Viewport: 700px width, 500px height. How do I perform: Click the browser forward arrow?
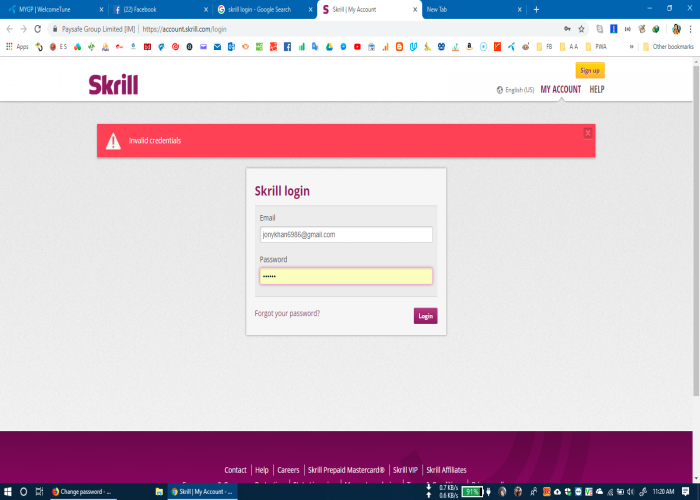click(x=24, y=29)
